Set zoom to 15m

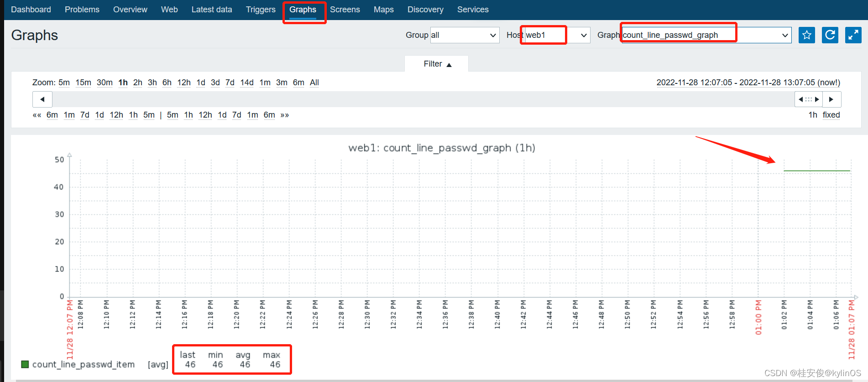tap(83, 83)
